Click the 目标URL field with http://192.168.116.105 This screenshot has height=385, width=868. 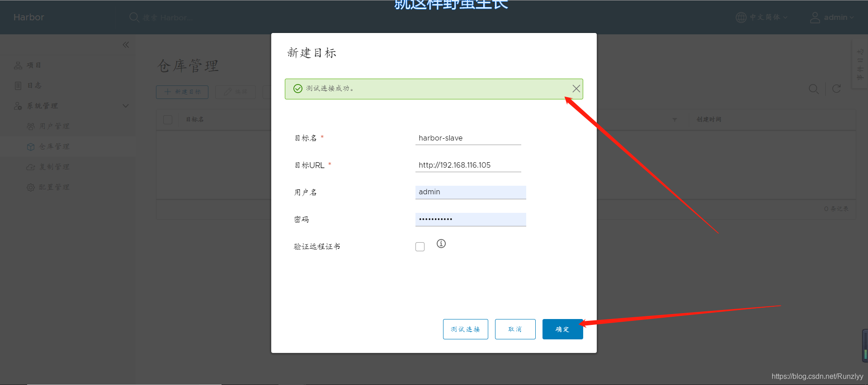point(468,165)
